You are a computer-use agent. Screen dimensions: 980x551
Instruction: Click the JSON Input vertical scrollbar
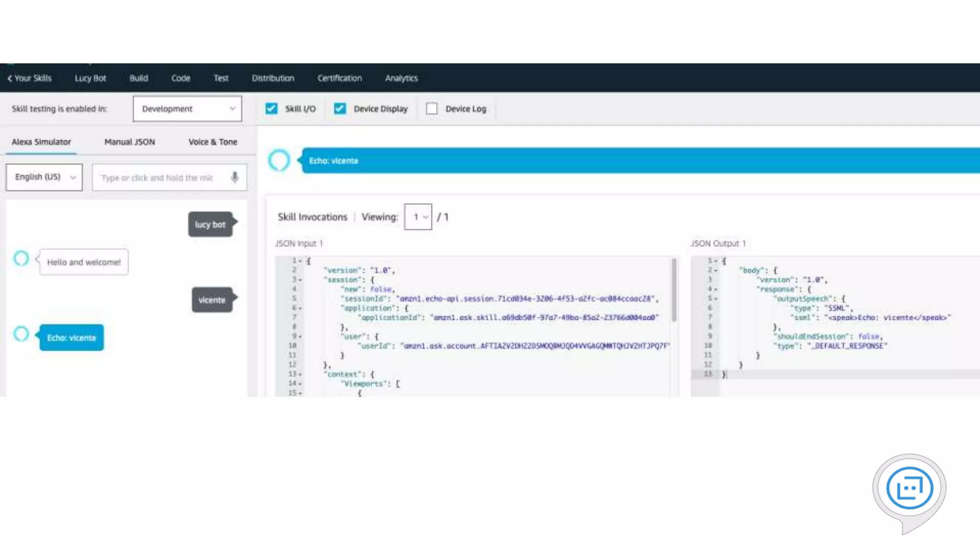tap(674, 290)
